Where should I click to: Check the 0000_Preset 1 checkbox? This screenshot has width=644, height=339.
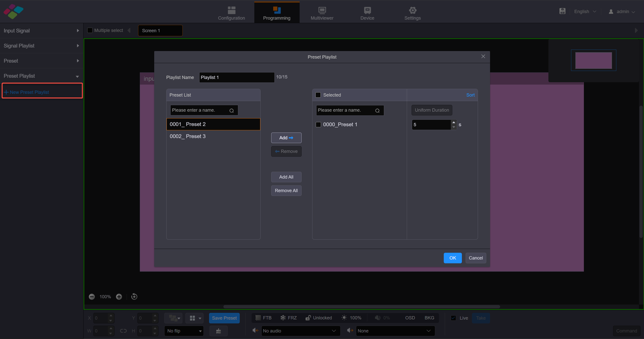click(x=318, y=124)
